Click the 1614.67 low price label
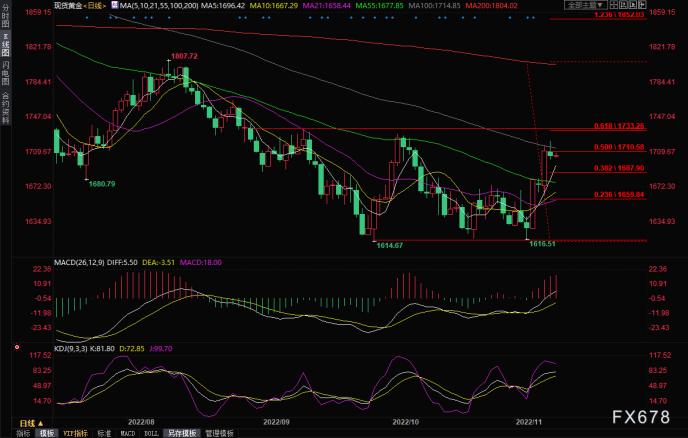The image size is (688, 438). tap(390, 245)
